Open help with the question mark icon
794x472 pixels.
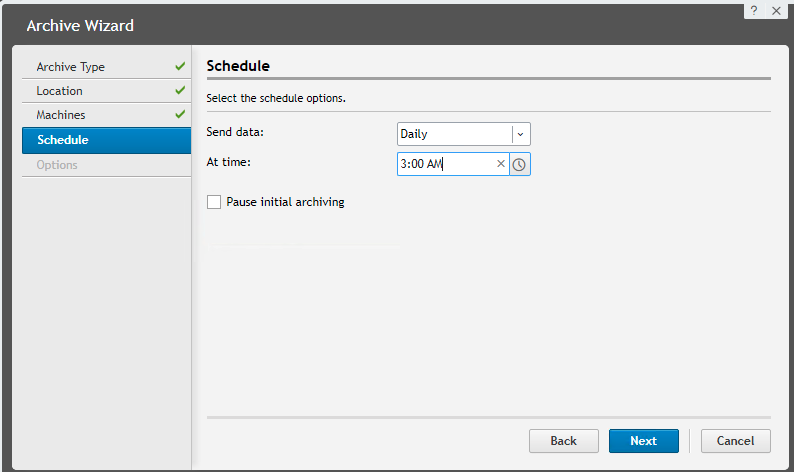[x=754, y=11]
